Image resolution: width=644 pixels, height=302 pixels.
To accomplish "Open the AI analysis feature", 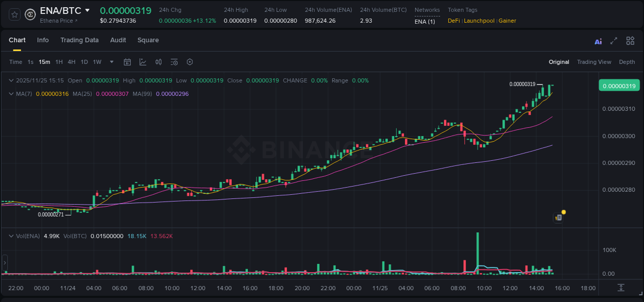I will tap(598, 41).
